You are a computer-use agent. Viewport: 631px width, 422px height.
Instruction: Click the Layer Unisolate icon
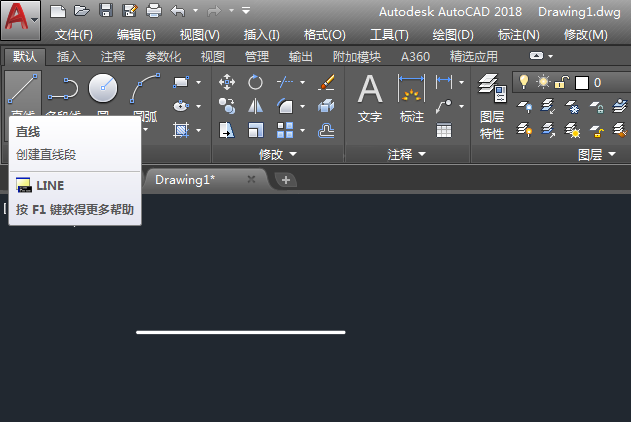click(x=548, y=130)
